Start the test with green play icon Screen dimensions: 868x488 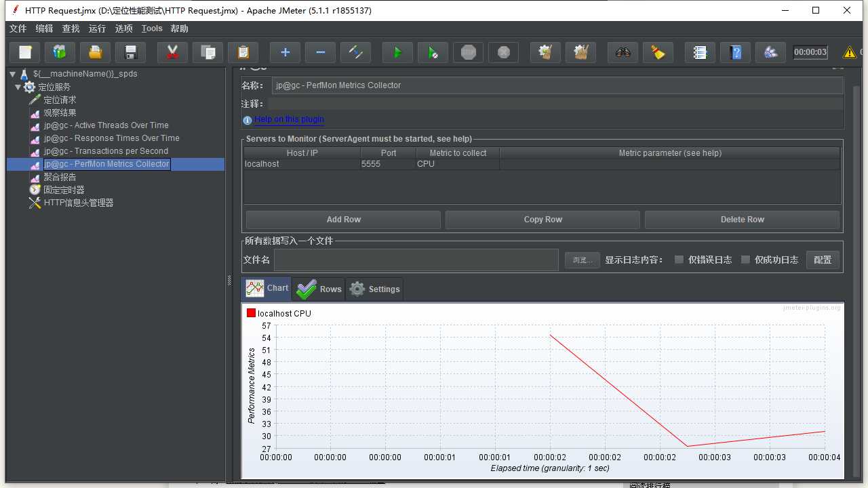pyautogui.click(x=397, y=52)
